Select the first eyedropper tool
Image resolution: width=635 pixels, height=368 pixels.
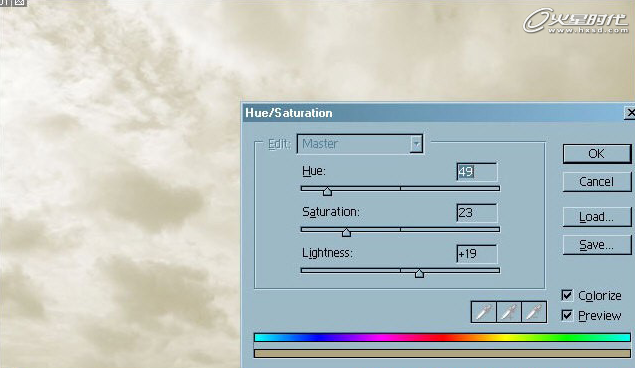click(484, 312)
